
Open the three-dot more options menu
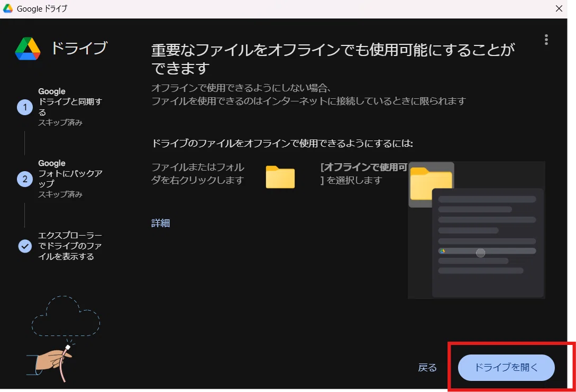(x=546, y=40)
